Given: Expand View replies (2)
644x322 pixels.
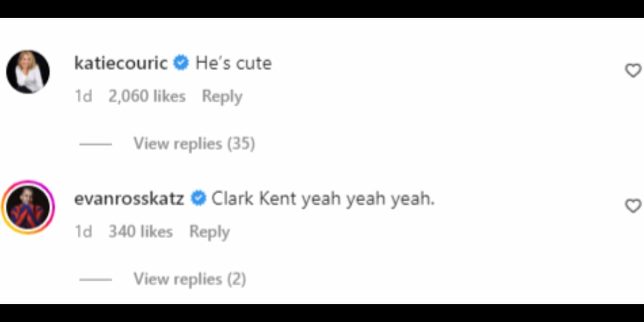Looking at the screenshot, I should (x=190, y=279).
